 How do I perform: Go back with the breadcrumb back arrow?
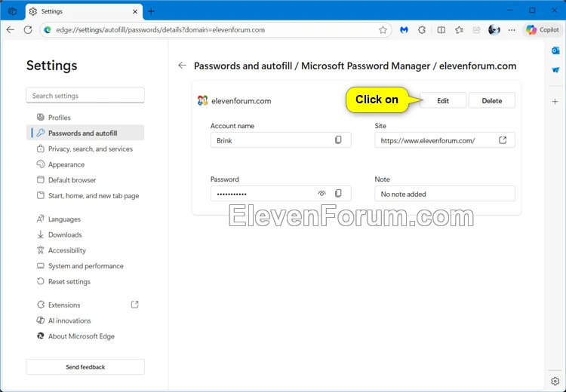[183, 66]
